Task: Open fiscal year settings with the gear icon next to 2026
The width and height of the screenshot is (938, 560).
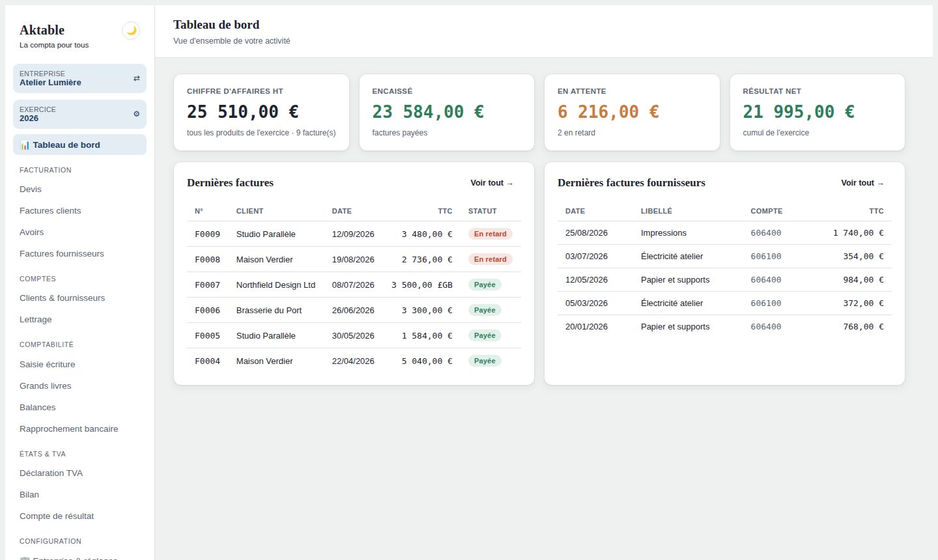Action: (136, 114)
